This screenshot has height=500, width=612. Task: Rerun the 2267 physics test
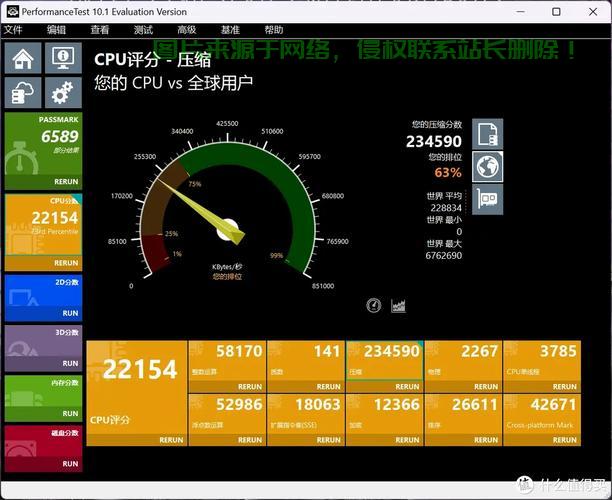click(x=486, y=387)
